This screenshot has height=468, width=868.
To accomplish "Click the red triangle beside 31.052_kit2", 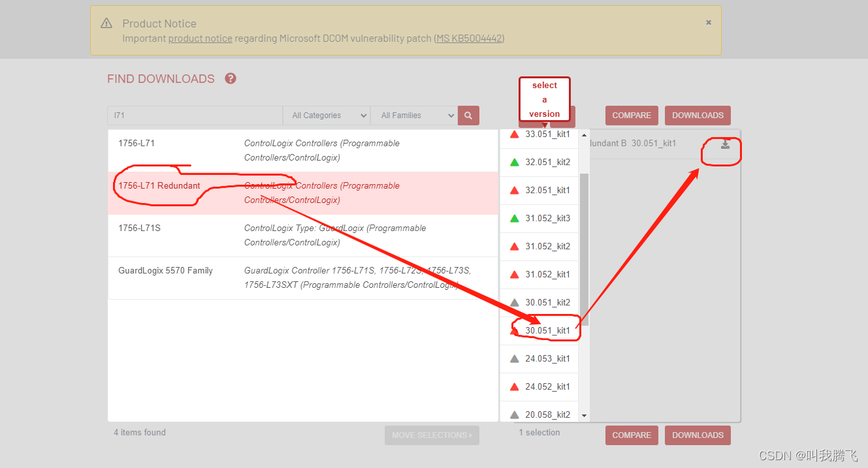I will (x=515, y=247).
